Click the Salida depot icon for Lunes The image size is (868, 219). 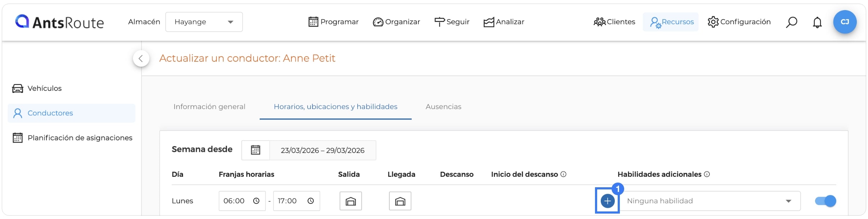pyautogui.click(x=351, y=201)
